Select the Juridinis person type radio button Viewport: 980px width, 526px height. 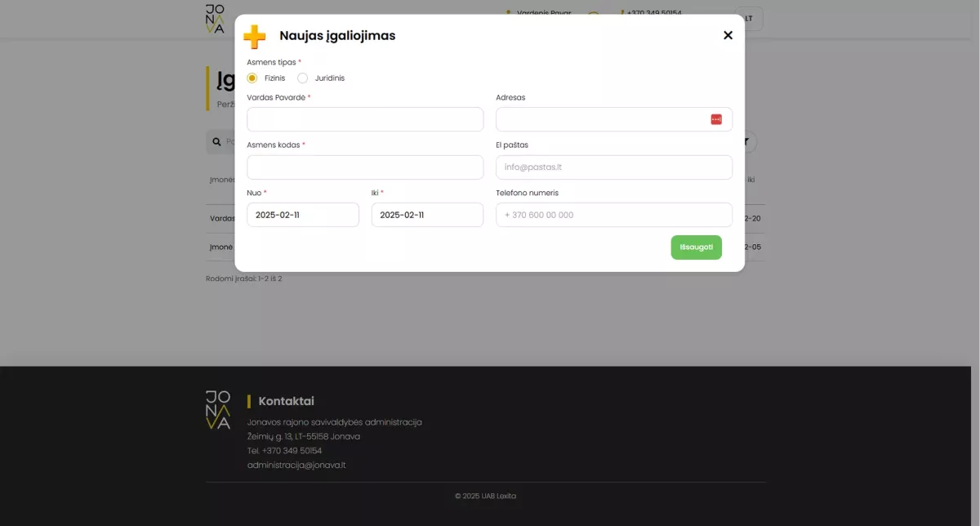pos(303,78)
